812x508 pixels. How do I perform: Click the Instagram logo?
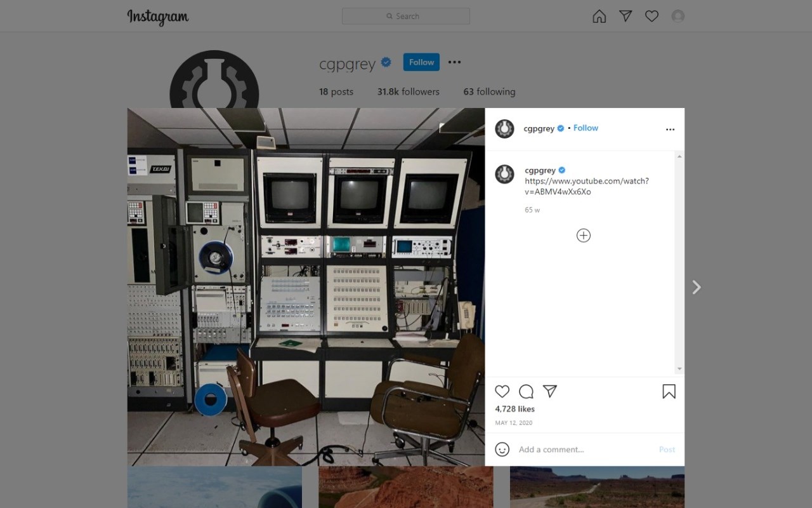158,17
